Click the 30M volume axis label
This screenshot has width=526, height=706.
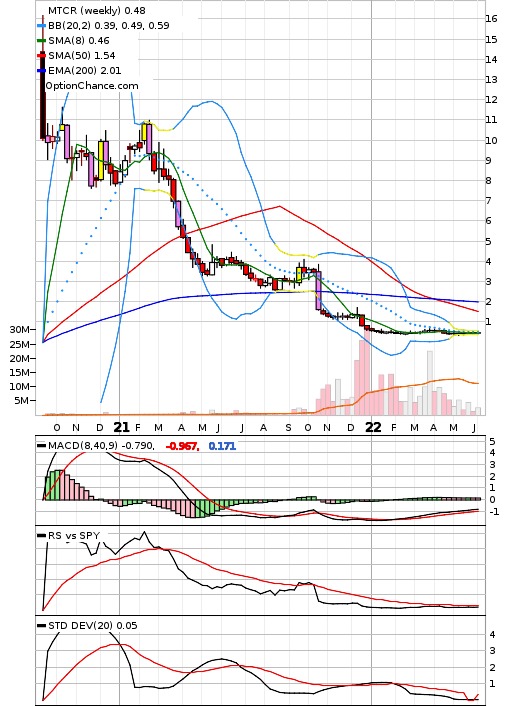[19, 330]
